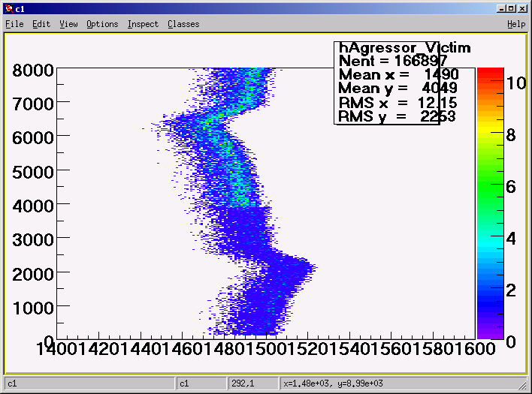Click the 'Nent = 166897' stats line

[x=393, y=61]
